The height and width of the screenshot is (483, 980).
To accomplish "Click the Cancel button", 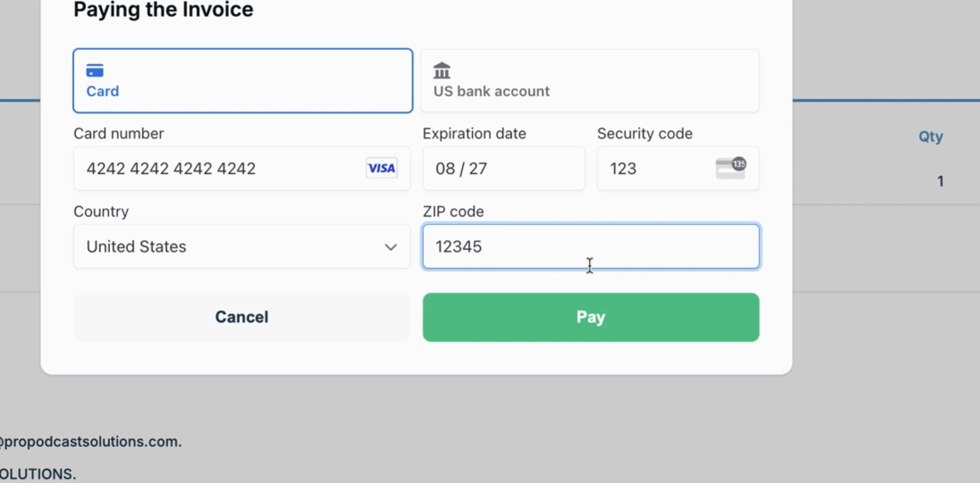I will (x=242, y=317).
